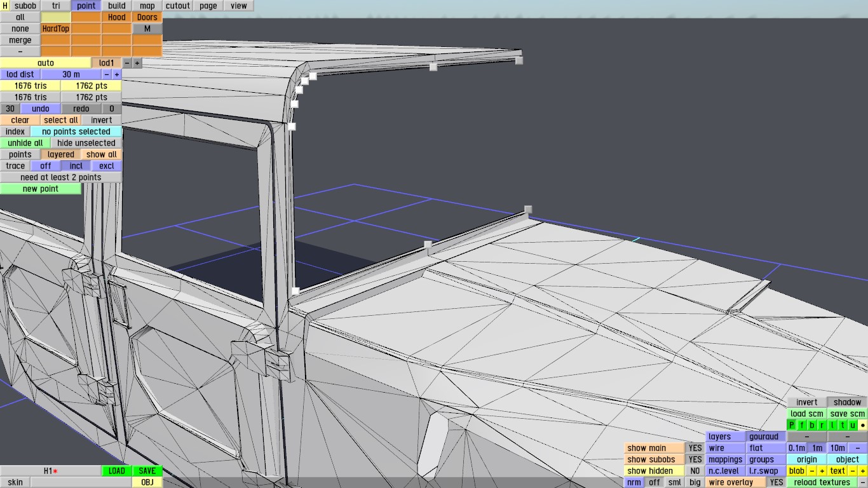Click the grey M layer cell
The height and width of the screenshot is (488, 868).
pyautogui.click(x=147, y=29)
